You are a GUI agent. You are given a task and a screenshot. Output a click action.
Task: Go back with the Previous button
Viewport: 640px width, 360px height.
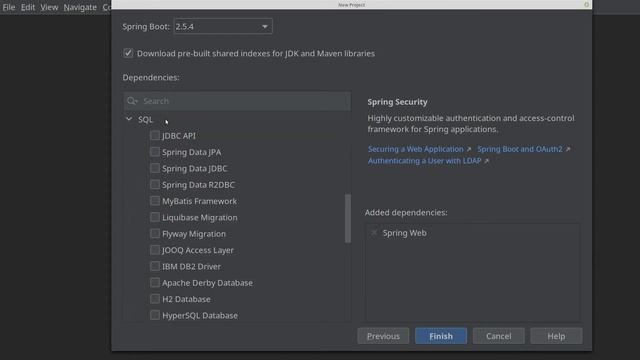click(383, 336)
